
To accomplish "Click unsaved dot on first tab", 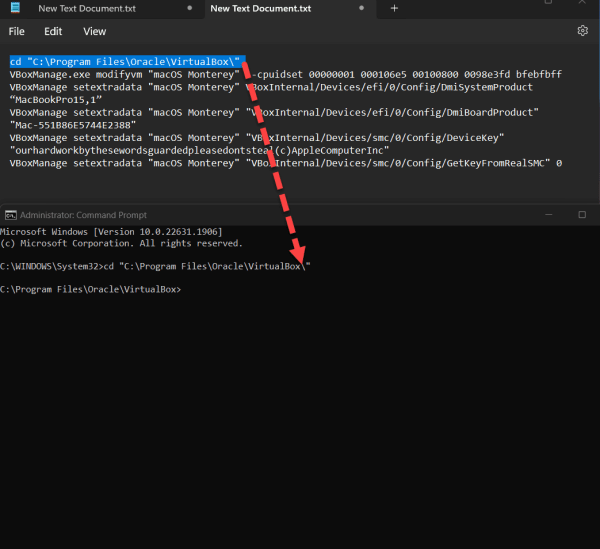I will point(189,8).
